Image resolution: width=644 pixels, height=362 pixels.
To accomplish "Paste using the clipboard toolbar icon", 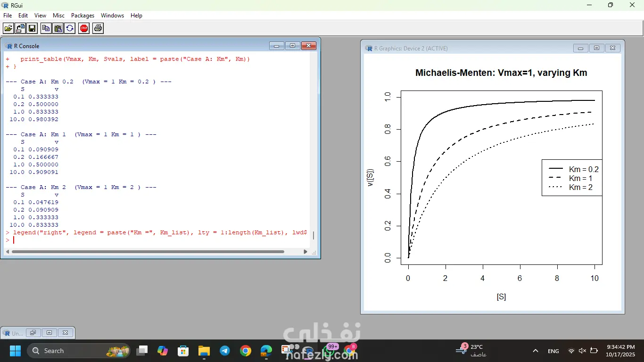I will tap(58, 28).
